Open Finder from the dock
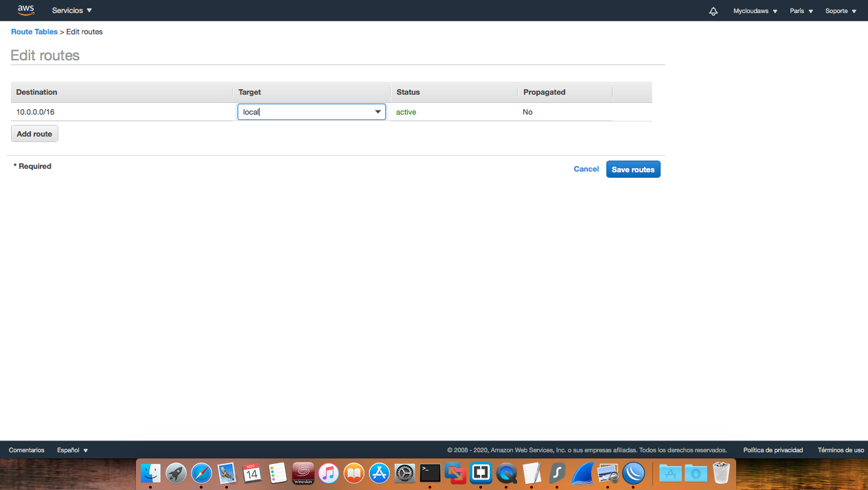868x490 pixels. [x=150, y=473]
